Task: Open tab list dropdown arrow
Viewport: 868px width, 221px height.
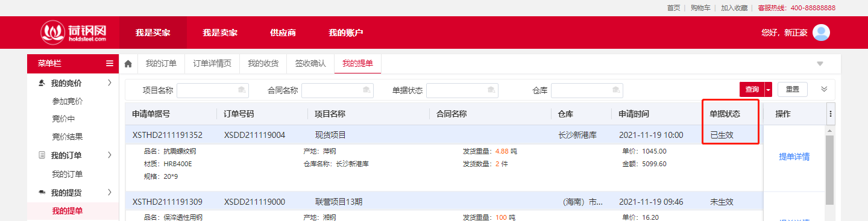Action: click(x=820, y=64)
